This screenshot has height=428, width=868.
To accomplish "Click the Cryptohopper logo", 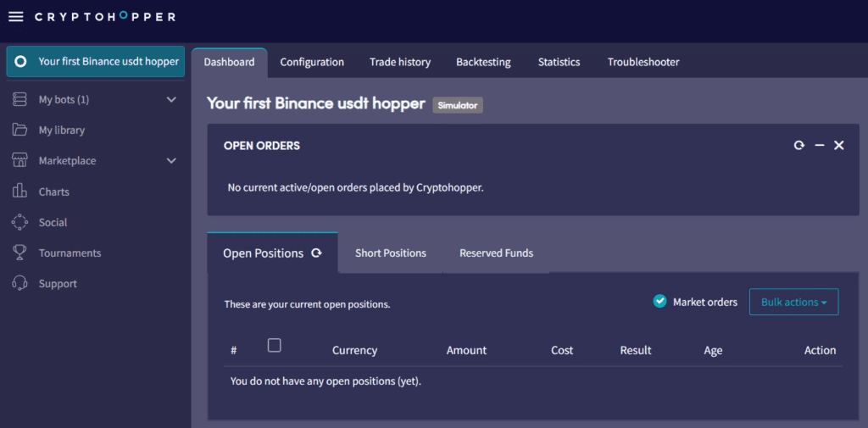I will pyautogui.click(x=105, y=17).
